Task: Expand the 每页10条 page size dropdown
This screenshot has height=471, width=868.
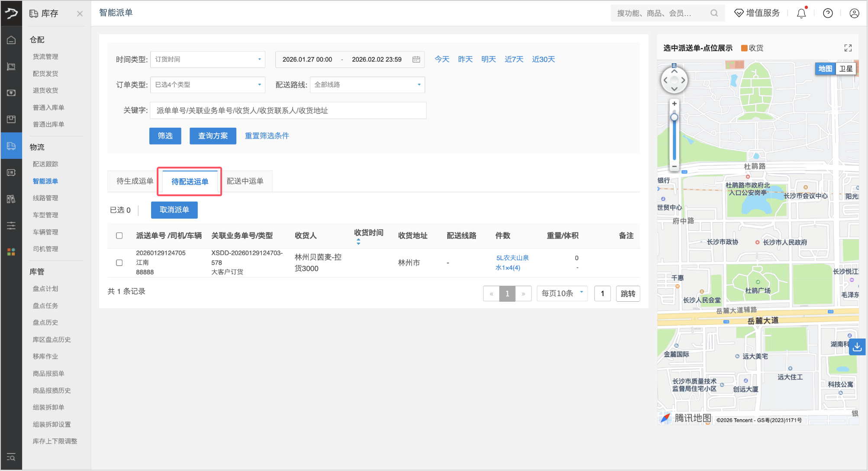Action: [561, 294]
